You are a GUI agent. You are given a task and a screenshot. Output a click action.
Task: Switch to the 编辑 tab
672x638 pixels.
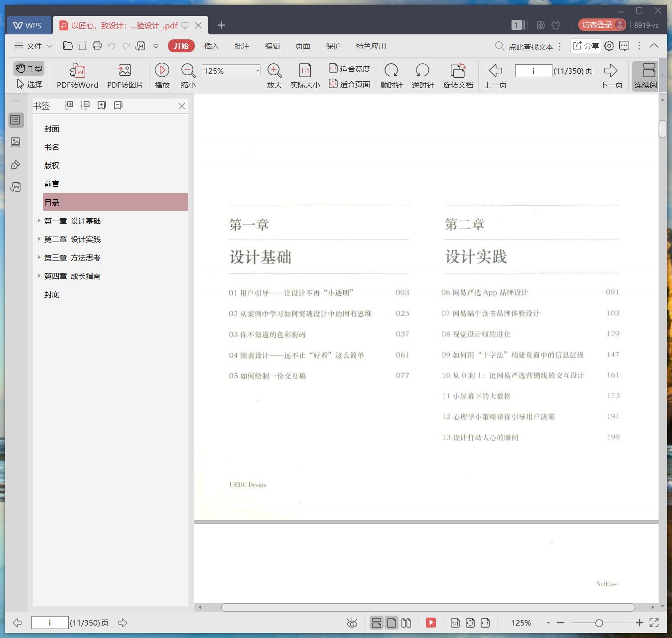point(272,46)
